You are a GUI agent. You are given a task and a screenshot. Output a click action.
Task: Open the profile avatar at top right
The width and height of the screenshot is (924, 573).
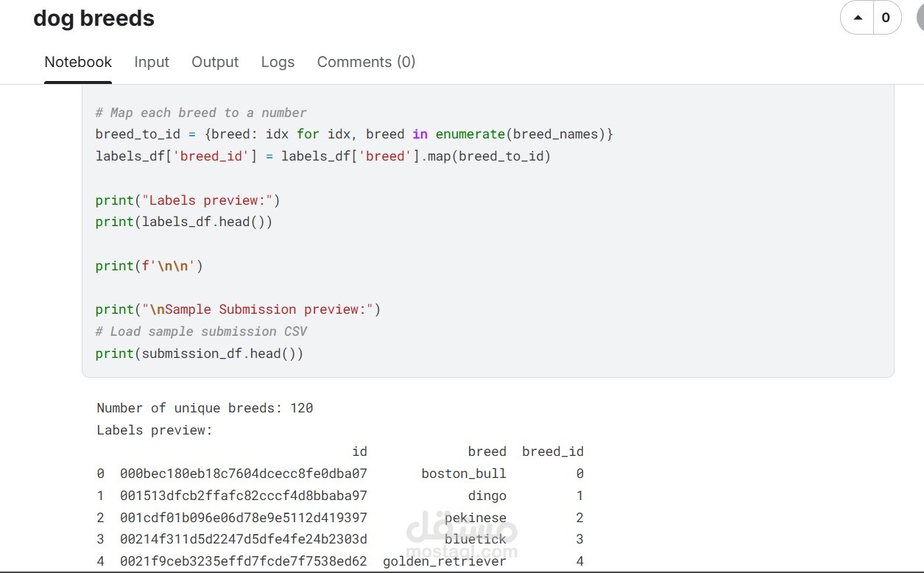click(x=920, y=18)
